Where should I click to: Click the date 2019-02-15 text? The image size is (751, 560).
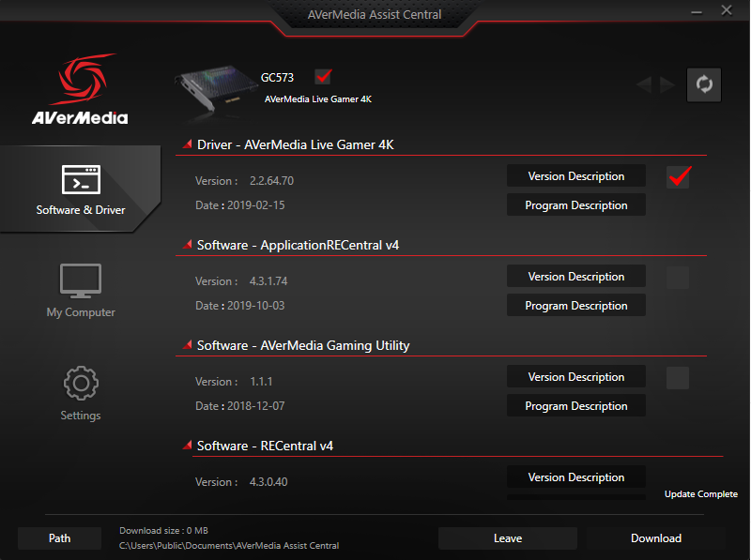click(255, 205)
